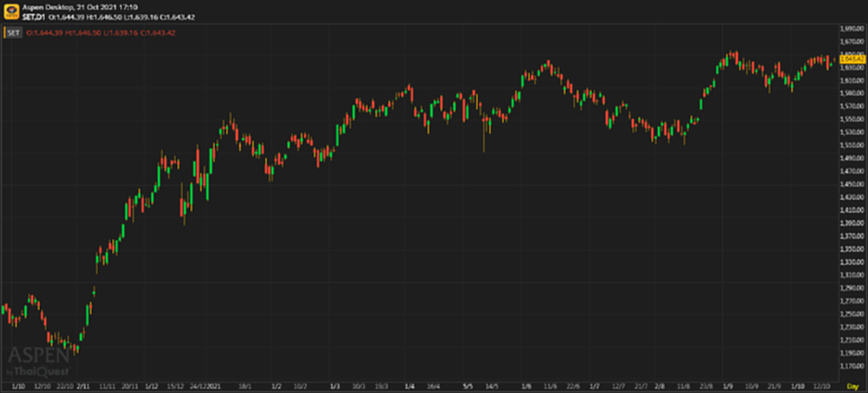Click the 1,290.00 price axis label
The height and width of the screenshot is (393, 868).
tap(852, 288)
